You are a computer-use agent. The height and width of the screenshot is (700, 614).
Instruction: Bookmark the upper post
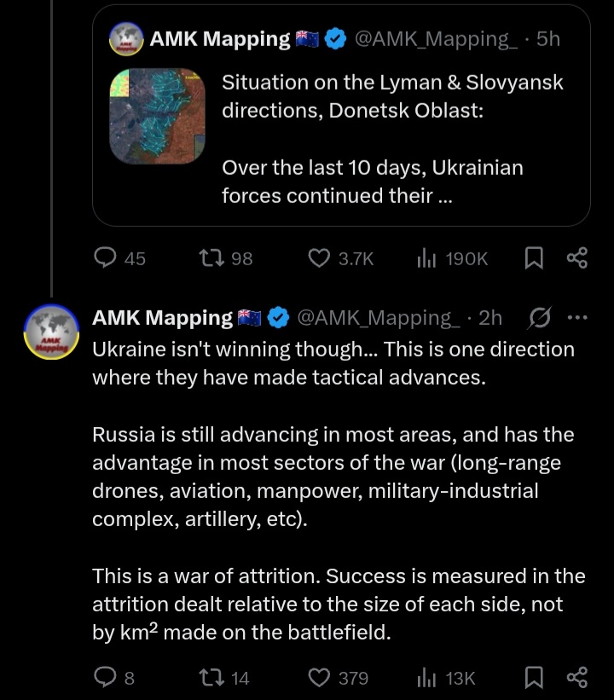point(534,258)
